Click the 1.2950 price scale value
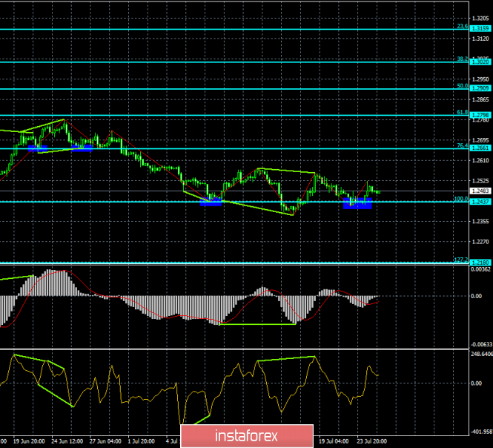This screenshot has height=448, width=493. tap(480, 79)
